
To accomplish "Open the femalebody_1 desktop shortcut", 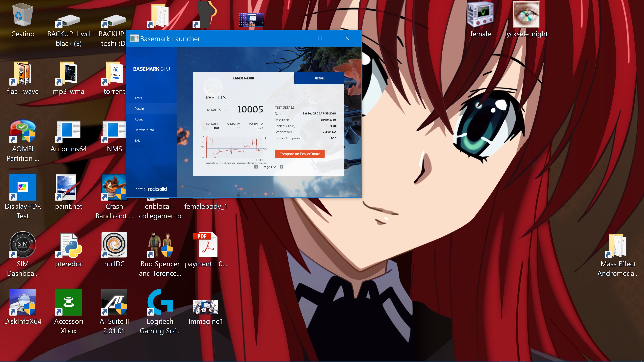I will [x=205, y=206].
